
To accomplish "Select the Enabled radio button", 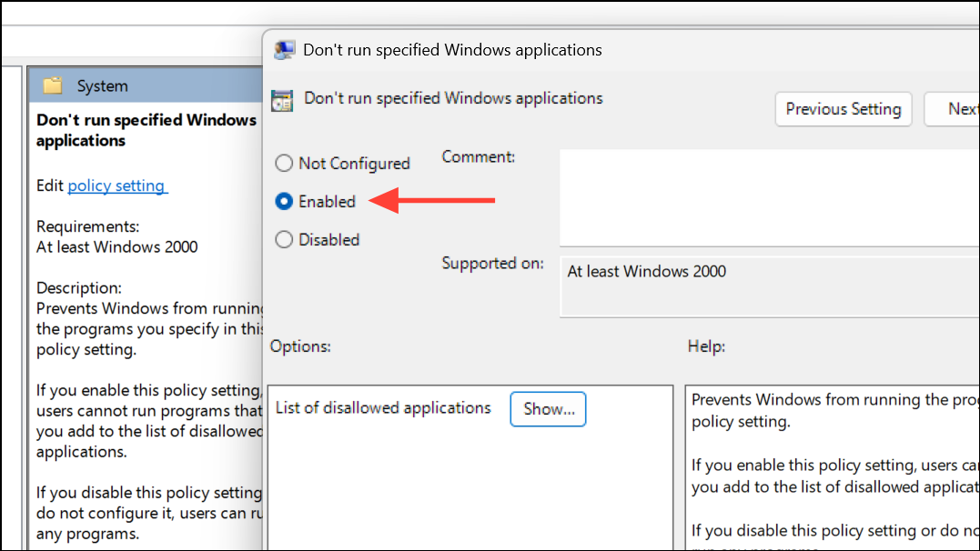I will (284, 201).
